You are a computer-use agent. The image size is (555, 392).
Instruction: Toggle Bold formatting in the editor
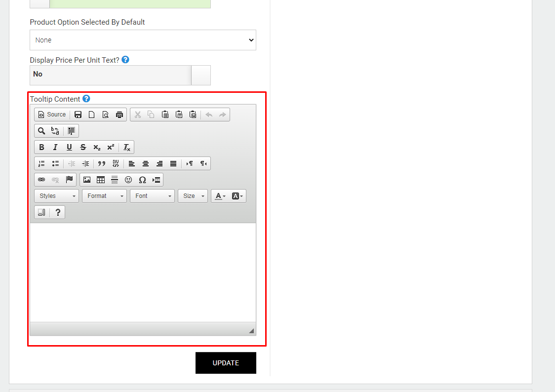point(42,147)
